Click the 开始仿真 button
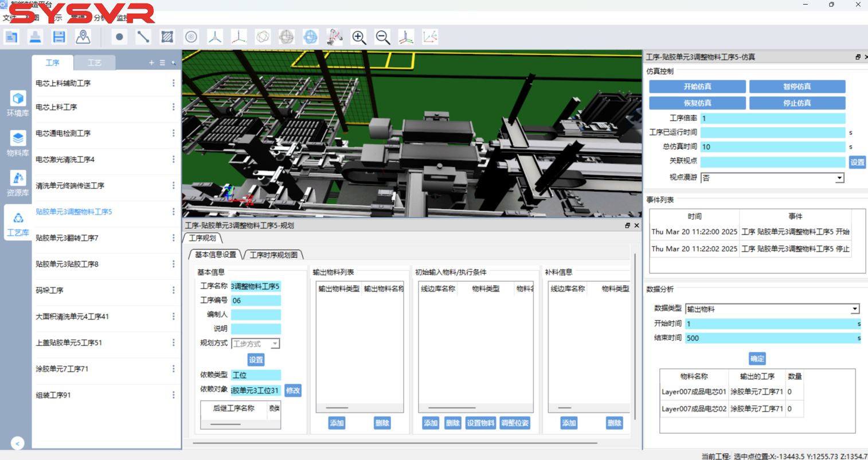Screen dimensions: 868x460 pos(697,87)
